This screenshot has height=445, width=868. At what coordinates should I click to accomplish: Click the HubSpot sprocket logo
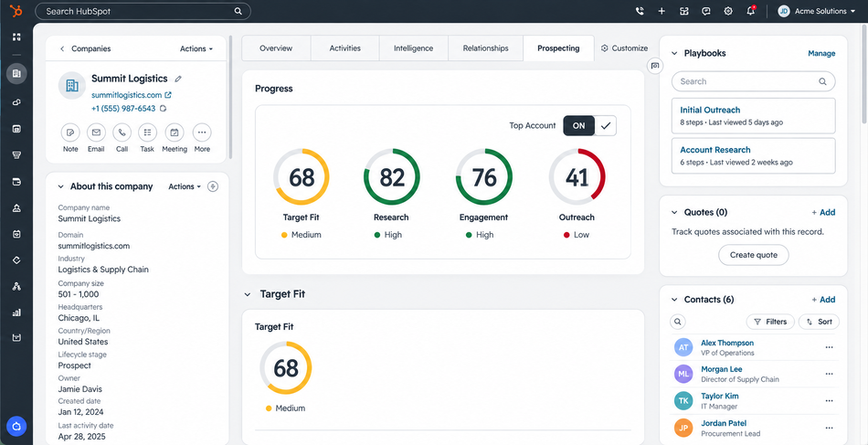[x=16, y=11]
